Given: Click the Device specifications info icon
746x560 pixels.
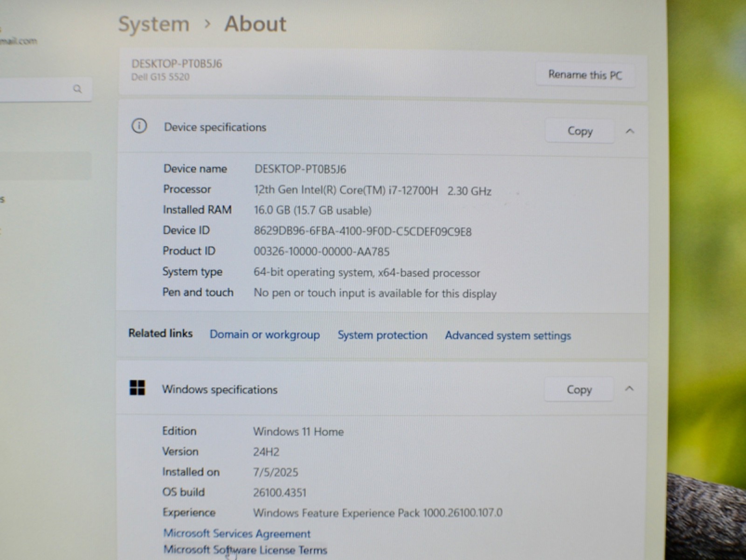Looking at the screenshot, I should (x=139, y=126).
